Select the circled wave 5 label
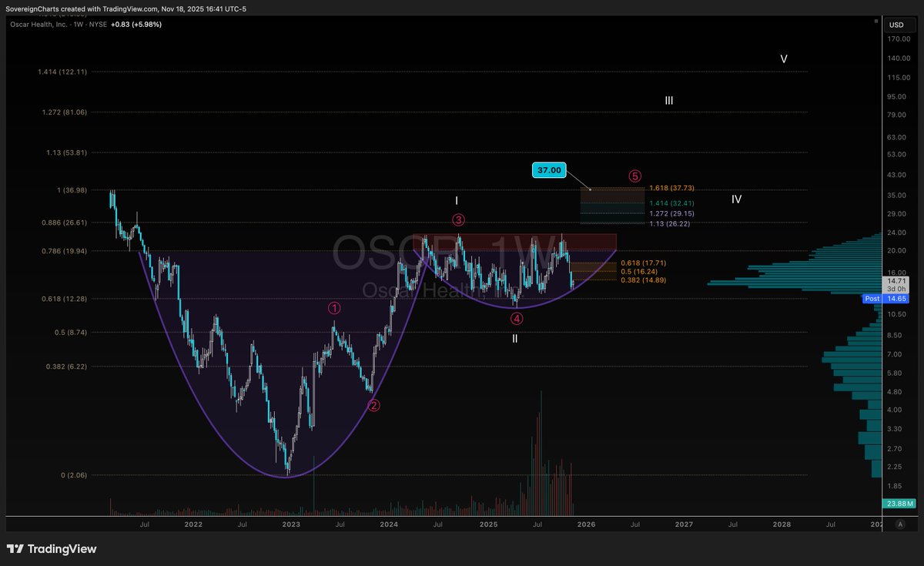 coord(634,176)
